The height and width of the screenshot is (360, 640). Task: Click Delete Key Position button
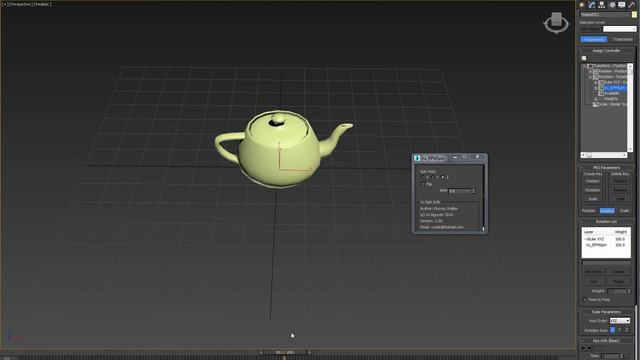pos(620,181)
